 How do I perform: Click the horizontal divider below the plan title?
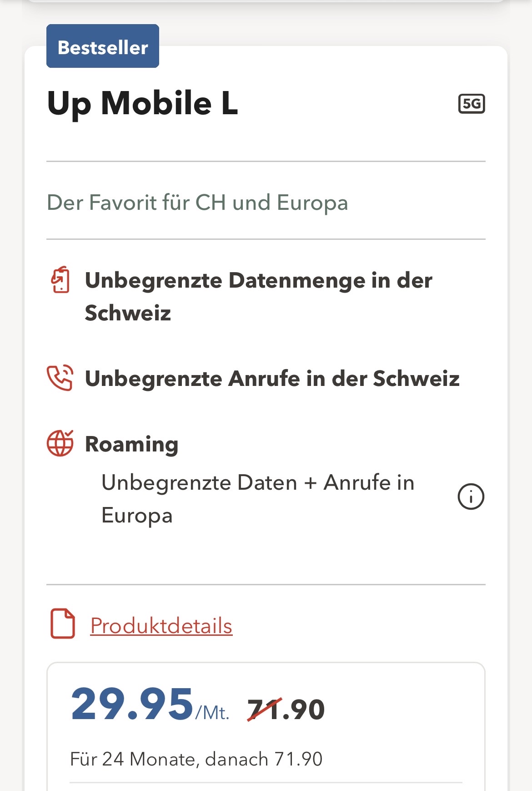[x=266, y=161]
